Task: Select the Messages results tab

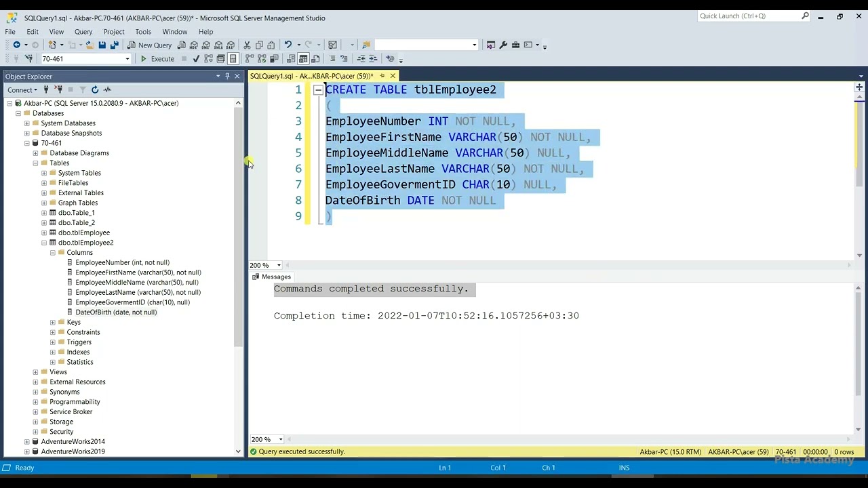Action: click(271, 277)
